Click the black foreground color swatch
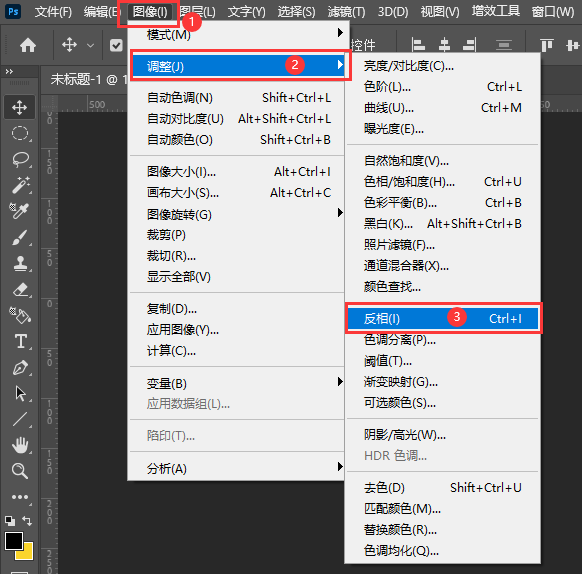The width and height of the screenshot is (582, 574). (14, 541)
